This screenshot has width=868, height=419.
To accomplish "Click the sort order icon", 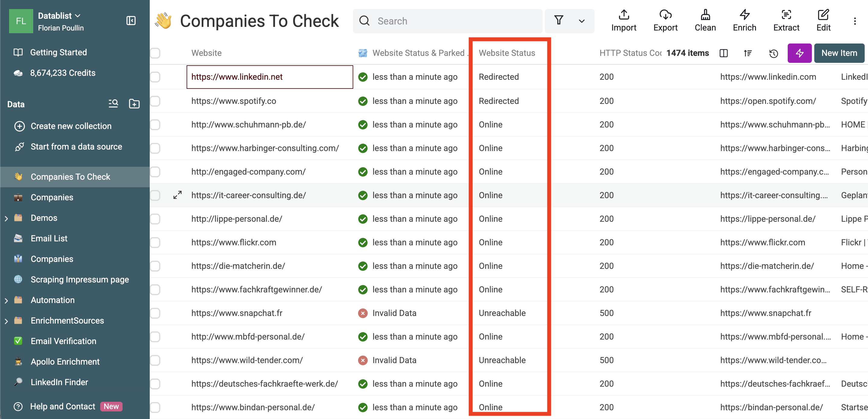I will click(x=748, y=53).
